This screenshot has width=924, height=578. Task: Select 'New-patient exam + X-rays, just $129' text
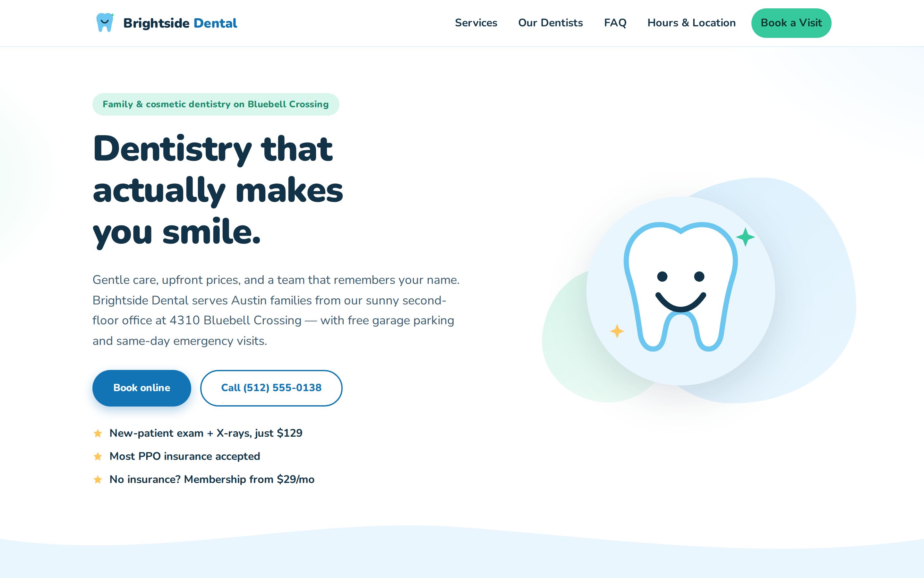tap(206, 433)
